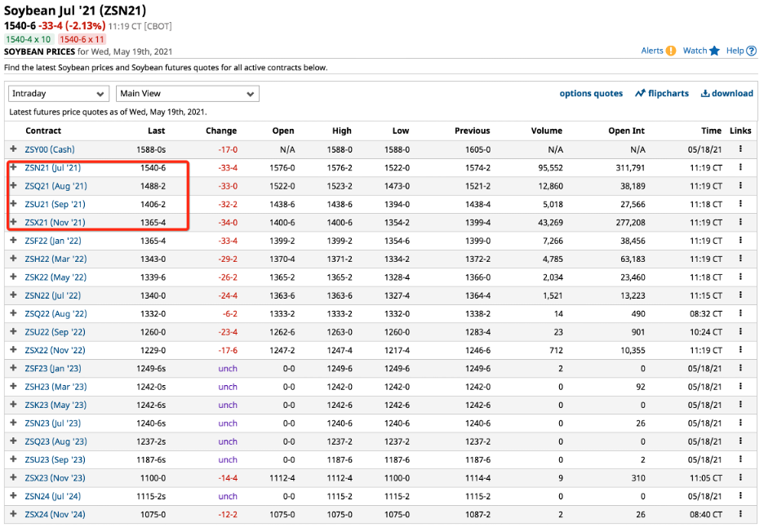Open links menu for ZSX21 (Nov '21) row
This screenshot has height=532, width=764.
click(x=740, y=222)
